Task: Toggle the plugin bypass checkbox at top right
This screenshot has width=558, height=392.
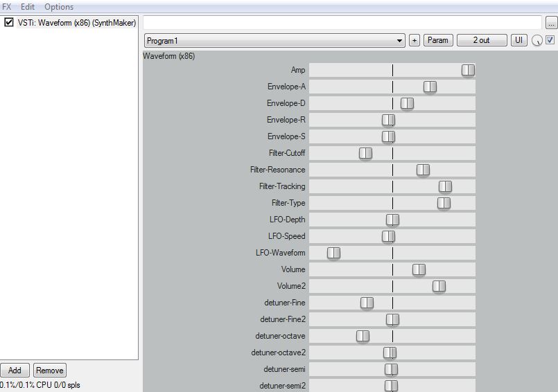Action: [550, 40]
